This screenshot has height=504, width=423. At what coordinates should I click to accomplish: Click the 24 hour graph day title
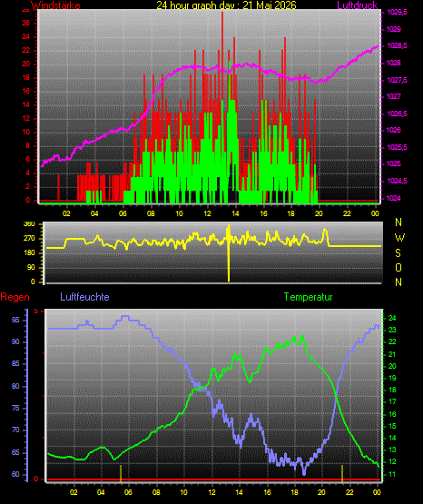[x=226, y=5]
